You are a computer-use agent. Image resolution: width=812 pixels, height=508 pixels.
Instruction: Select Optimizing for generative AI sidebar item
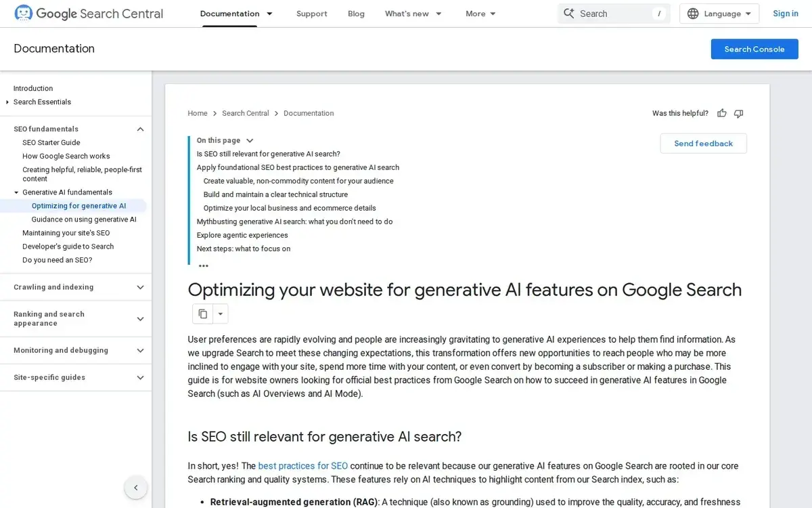pyautogui.click(x=78, y=206)
